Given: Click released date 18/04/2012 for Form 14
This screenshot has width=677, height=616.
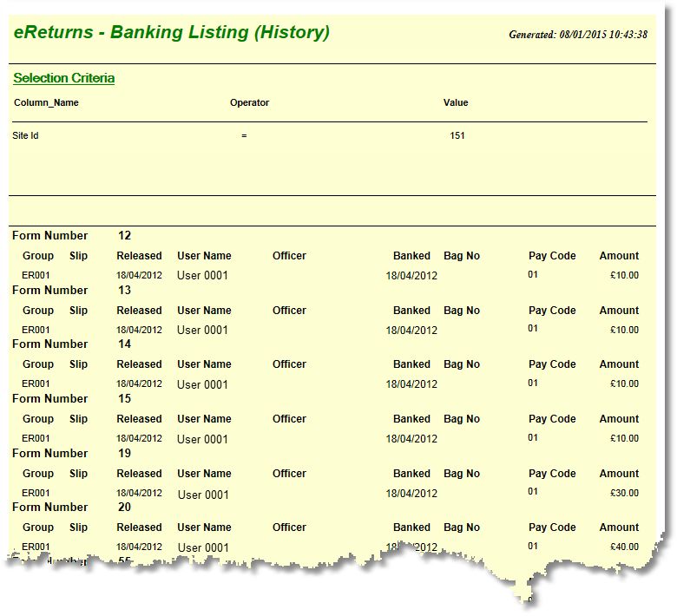Looking at the screenshot, I should pos(139,383).
